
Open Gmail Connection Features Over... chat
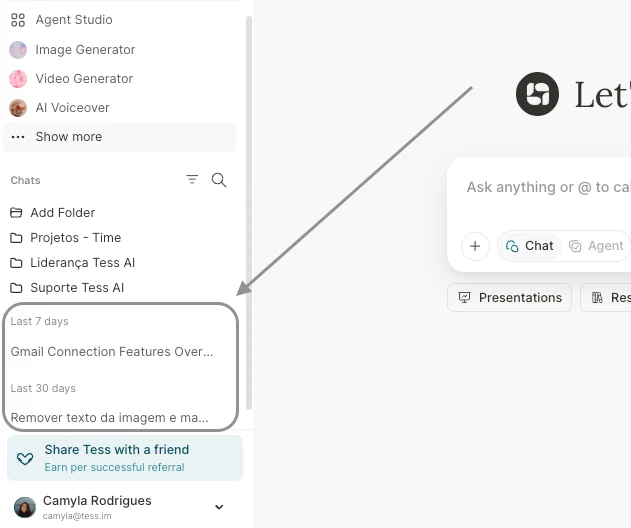pyautogui.click(x=112, y=352)
